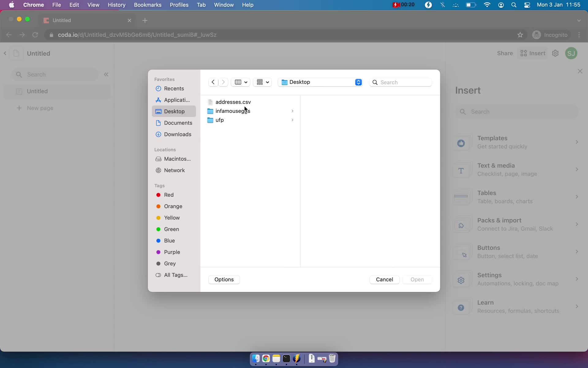Click the Recents sidebar item
The width and height of the screenshot is (588, 368).
(174, 88)
